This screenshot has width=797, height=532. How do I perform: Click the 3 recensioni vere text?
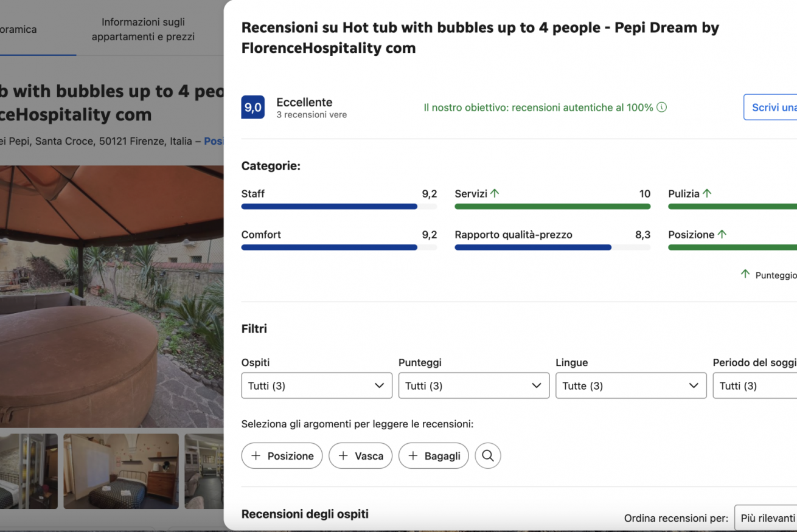tap(311, 114)
